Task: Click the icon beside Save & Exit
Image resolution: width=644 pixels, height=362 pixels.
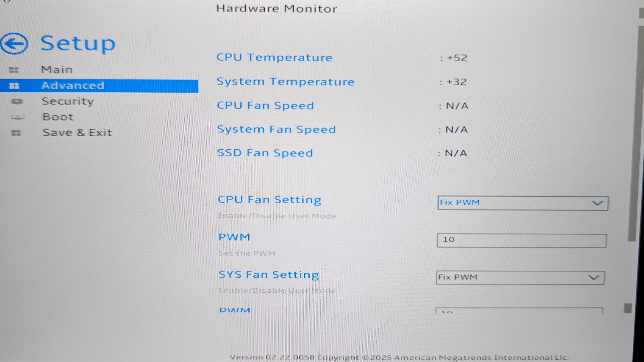Action: (x=16, y=133)
